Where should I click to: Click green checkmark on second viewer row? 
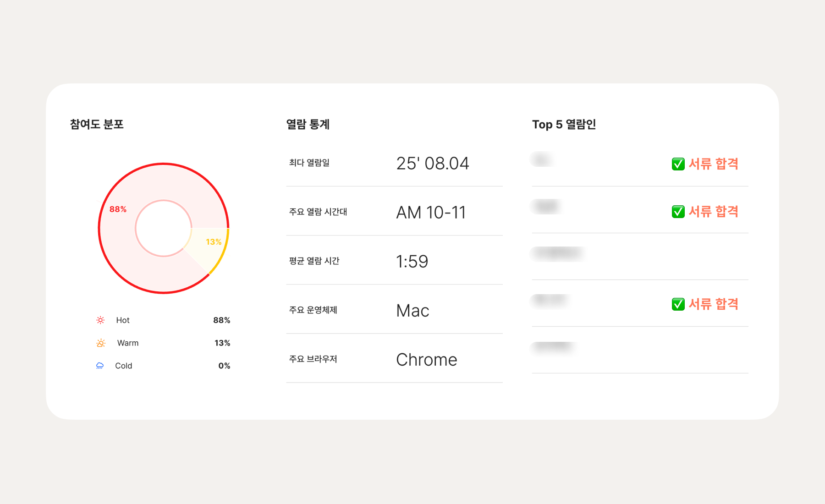pos(678,212)
